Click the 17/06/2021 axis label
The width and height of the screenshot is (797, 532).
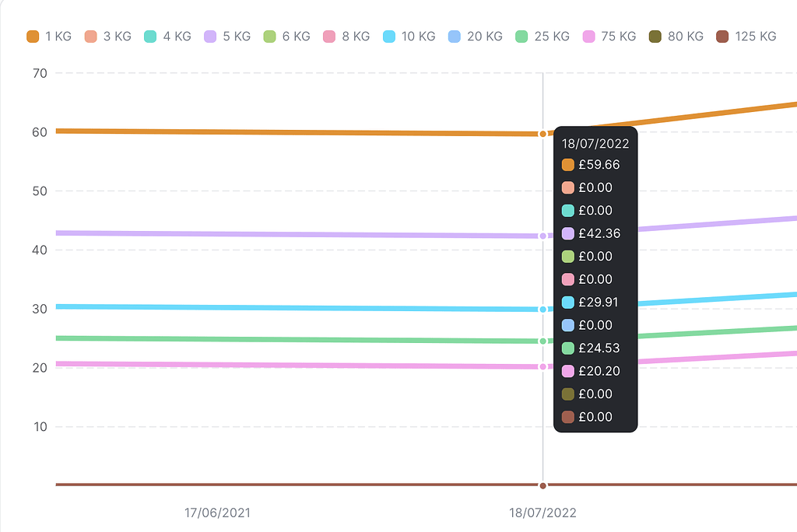point(217,513)
